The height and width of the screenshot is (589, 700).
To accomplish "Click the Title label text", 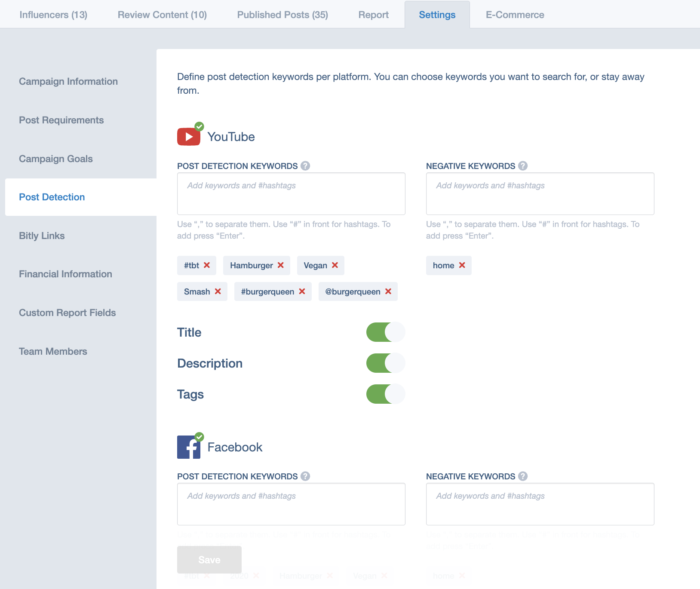I will click(189, 332).
